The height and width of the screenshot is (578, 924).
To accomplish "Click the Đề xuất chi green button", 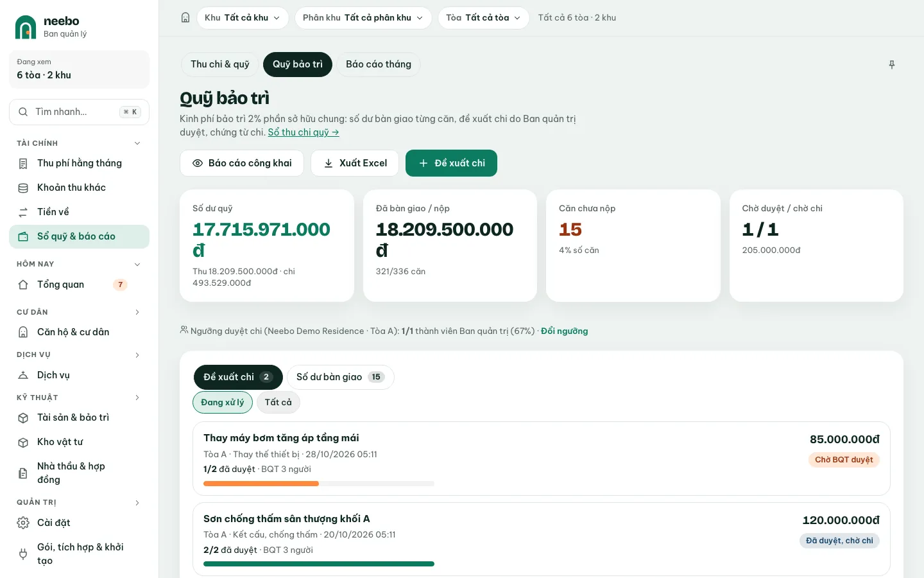I will (451, 163).
